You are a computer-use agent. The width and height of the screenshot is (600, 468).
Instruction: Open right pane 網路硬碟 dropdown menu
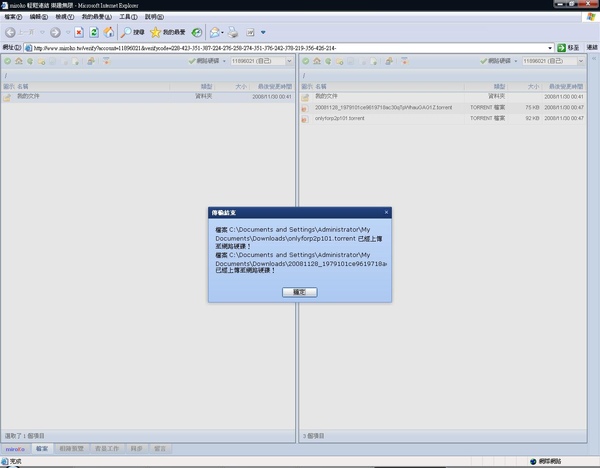(x=516, y=61)
